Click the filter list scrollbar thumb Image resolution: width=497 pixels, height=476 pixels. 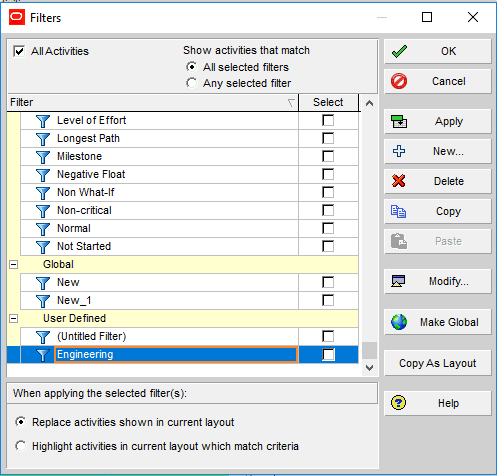pyautogui.click(x=369, y=351)
